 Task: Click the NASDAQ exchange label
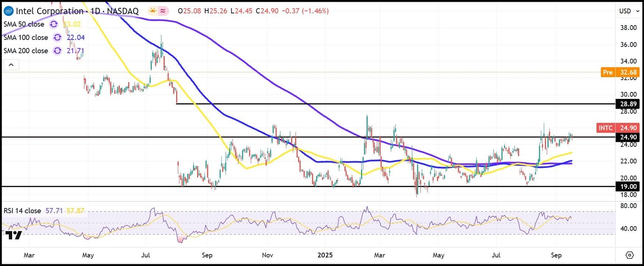click(x=122, y=11)
